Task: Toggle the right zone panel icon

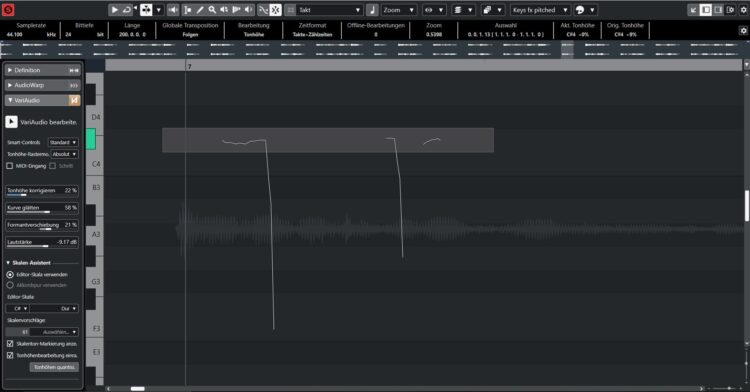Action: click(718, 10)
